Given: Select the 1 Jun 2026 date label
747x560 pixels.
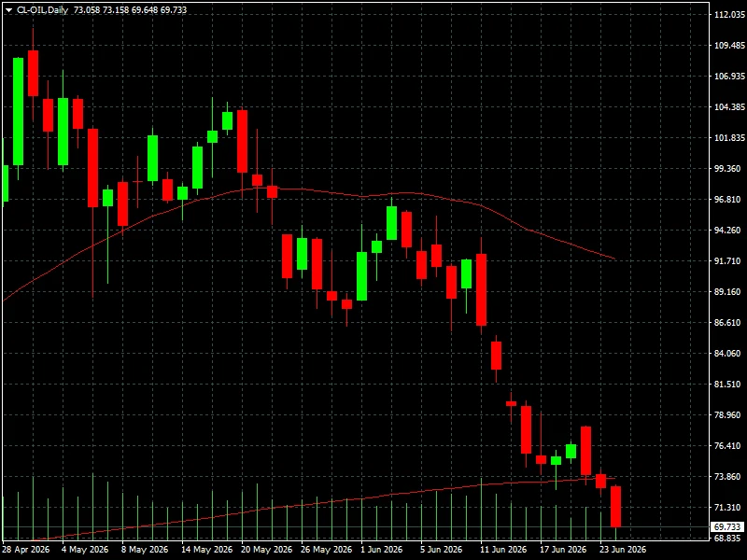Looking at the screenshot, I should click(x=382, y=550).
